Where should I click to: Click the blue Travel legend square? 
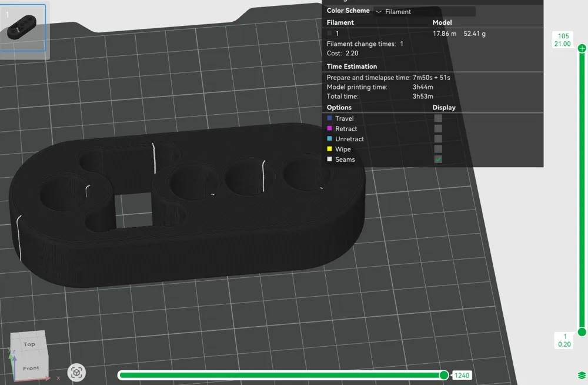pyautogui.click(x=330, y=118)
